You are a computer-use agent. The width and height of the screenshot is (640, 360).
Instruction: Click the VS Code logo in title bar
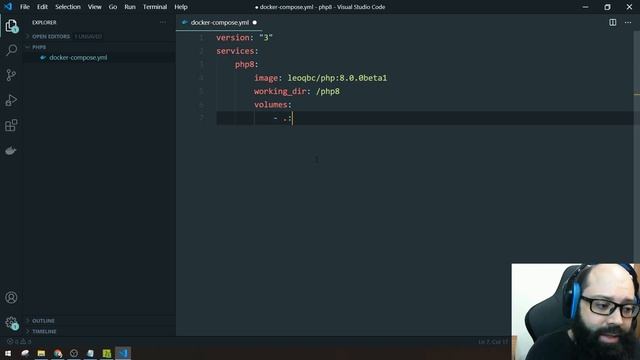[x=8, y=7]
